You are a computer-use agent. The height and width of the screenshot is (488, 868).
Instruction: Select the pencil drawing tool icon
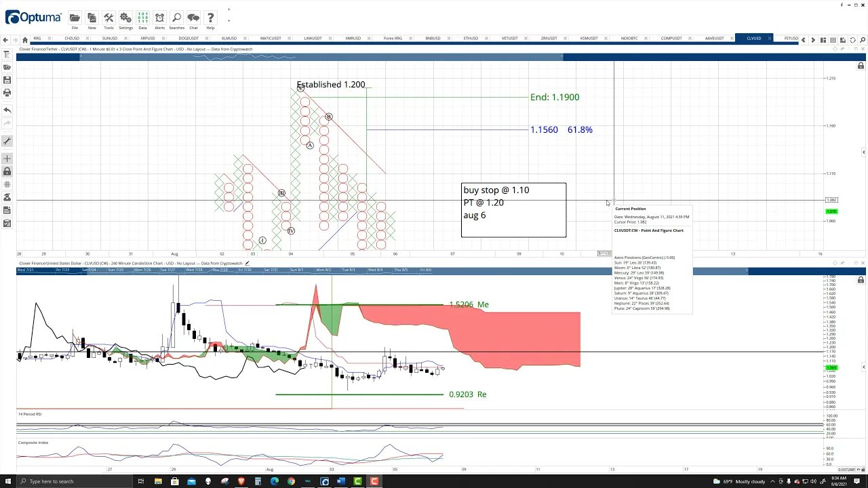click(7, 141)
